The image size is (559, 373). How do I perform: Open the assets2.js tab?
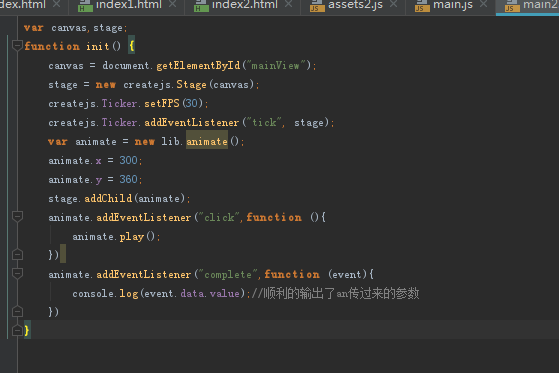355,5
